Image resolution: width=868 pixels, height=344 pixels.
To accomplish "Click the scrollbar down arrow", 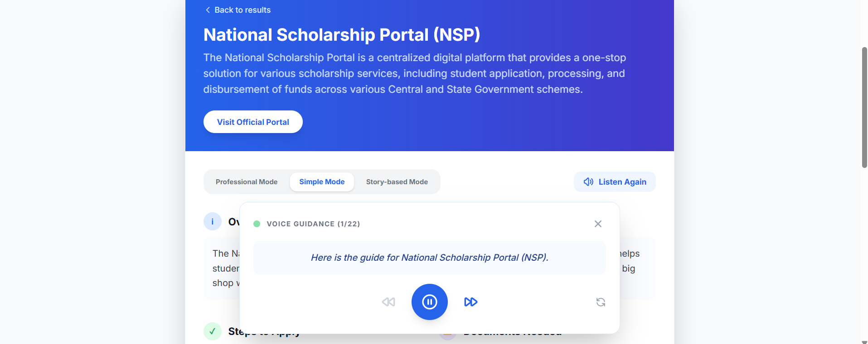I will tap(864, 342).
